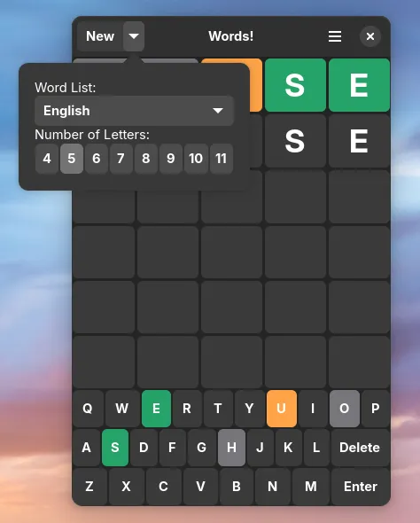Screen dimensions: 420x523
Task: Tap the A key
Action: click(x=86, y=448)
